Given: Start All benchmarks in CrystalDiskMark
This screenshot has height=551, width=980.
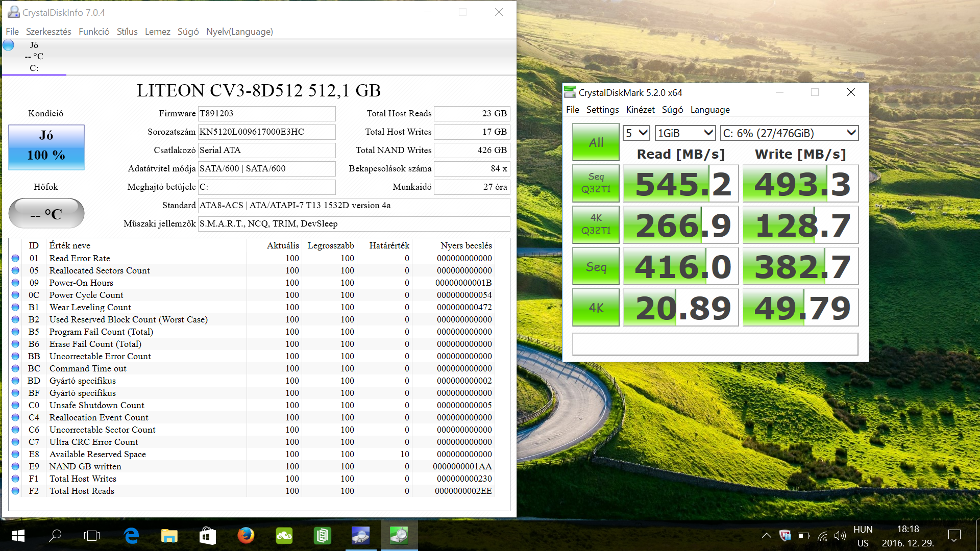Looking at the screenshot, I should 596,142.
